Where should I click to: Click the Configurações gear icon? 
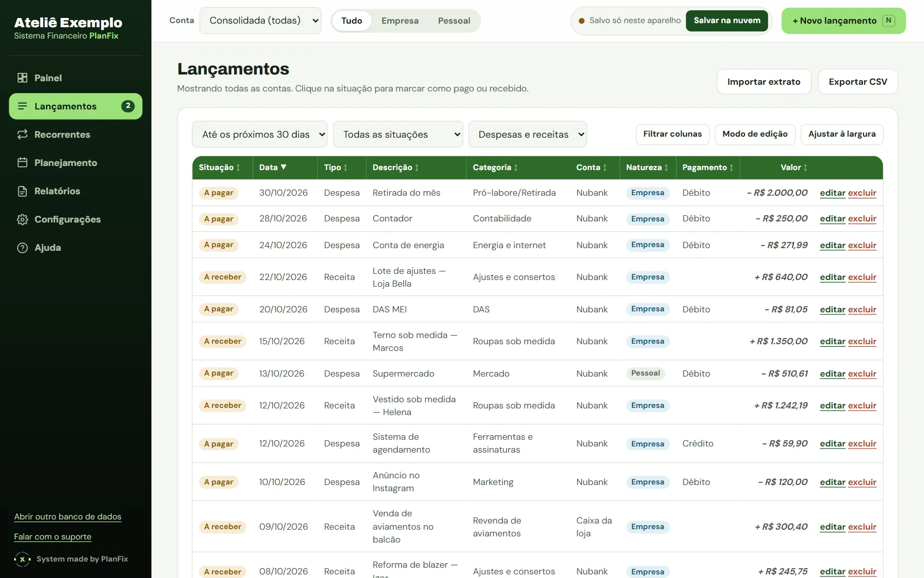[22, 219]
